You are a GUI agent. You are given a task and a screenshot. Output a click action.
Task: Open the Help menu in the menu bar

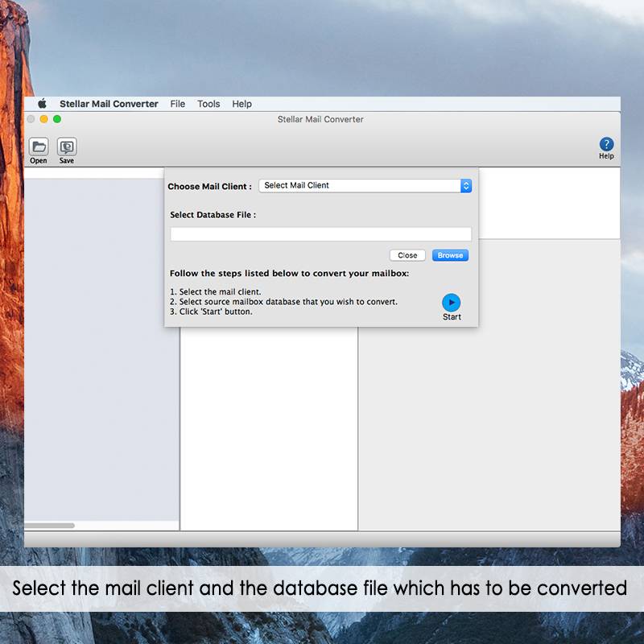point(242,104)
